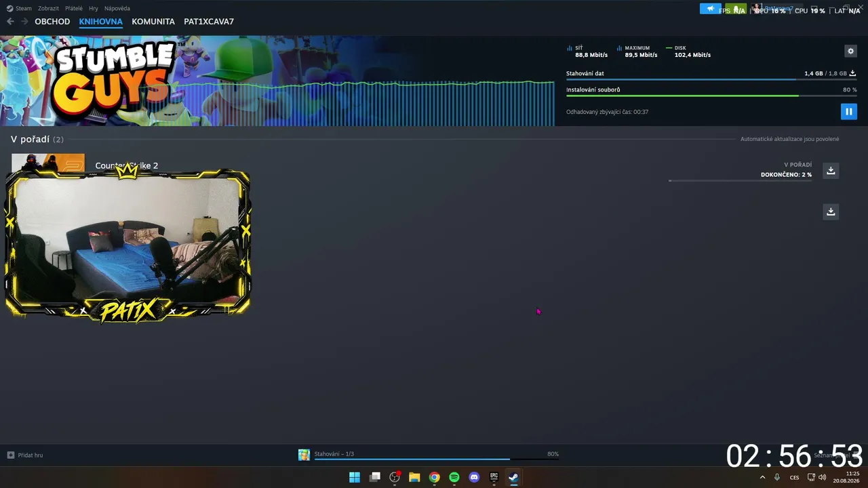The height and width of the screenshot is (488, 868).
Task: Switch to the KNIHOVNA tab
Action: click(101, 22)
